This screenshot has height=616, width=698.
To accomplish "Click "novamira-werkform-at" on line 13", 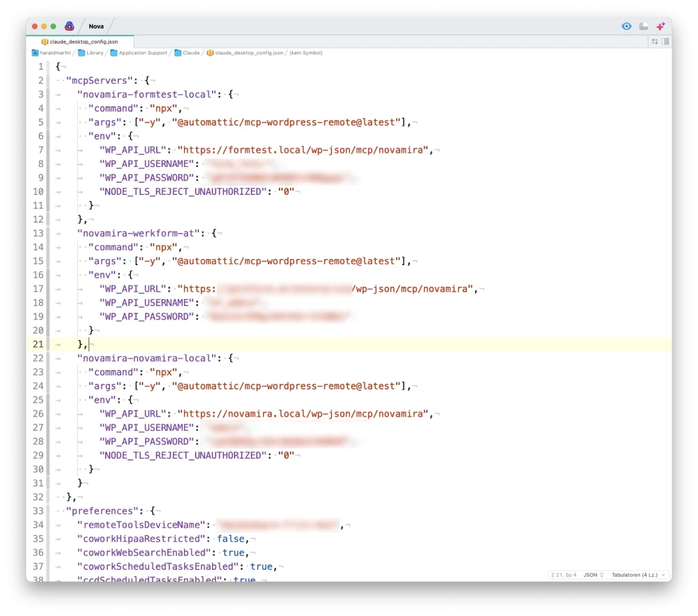I will click(138, 233).
